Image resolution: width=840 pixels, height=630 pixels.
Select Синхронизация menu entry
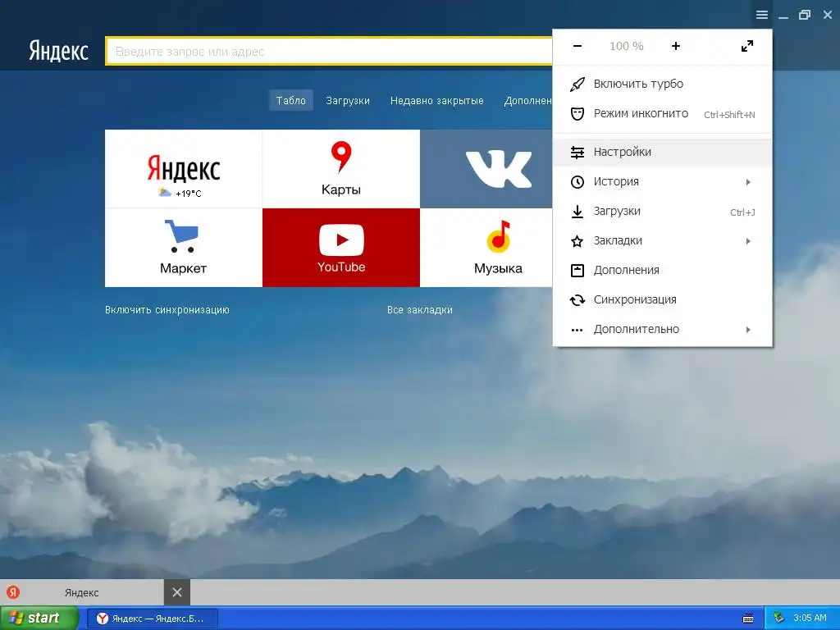click(662, 300)
